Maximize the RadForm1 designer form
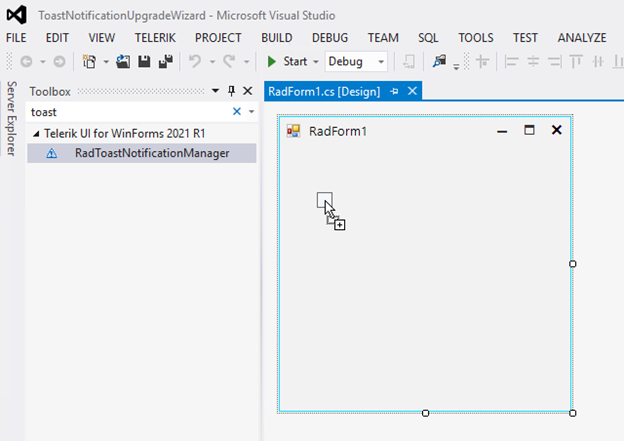 [529, 130]
